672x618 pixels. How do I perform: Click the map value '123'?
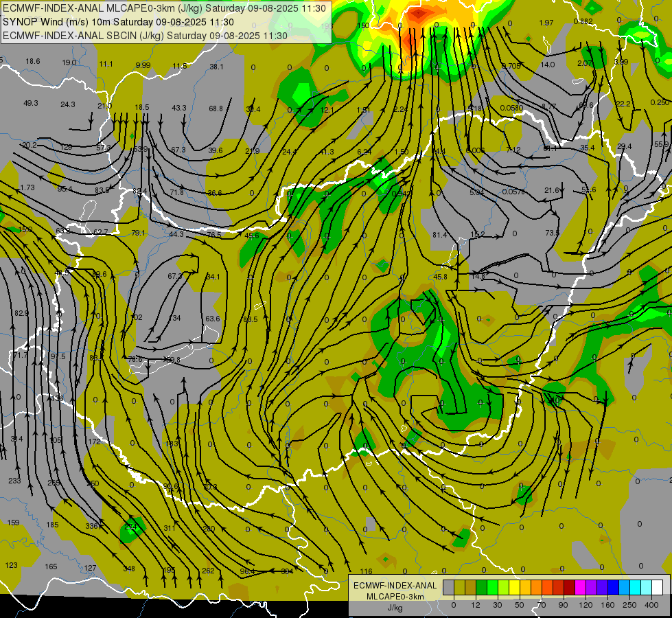tap(11, 565)
